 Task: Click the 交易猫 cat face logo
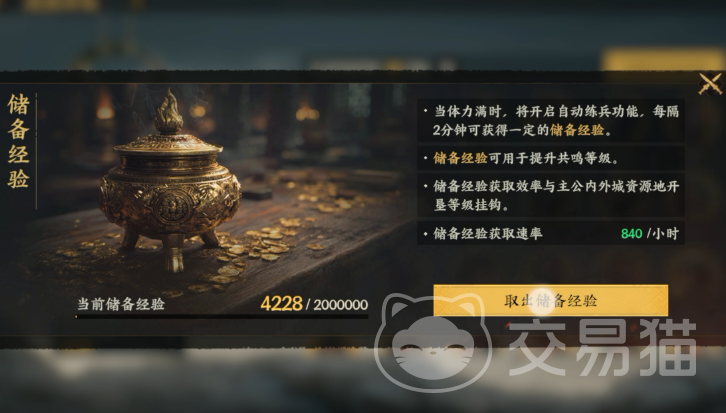(432, 343)
